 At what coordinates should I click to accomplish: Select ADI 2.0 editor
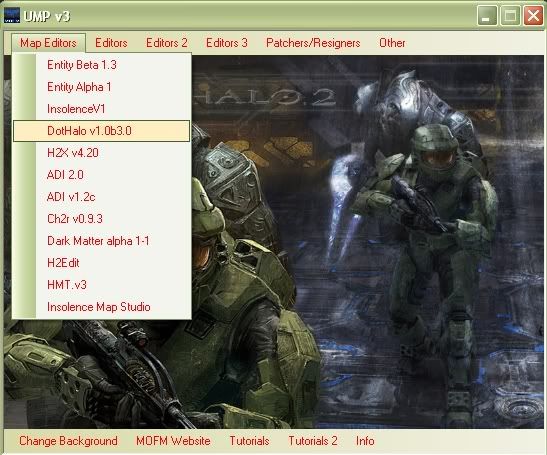(102, 175)
